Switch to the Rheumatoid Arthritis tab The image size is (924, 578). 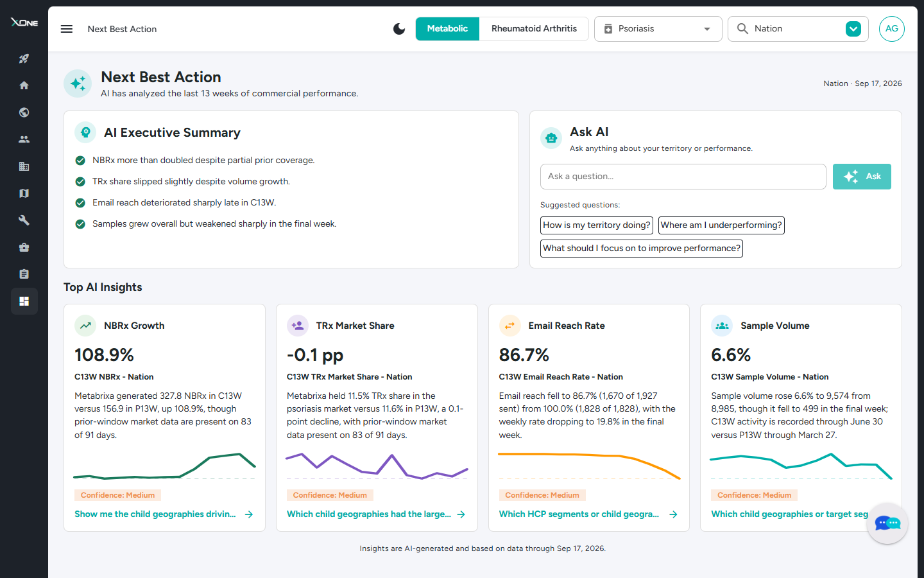534,29
